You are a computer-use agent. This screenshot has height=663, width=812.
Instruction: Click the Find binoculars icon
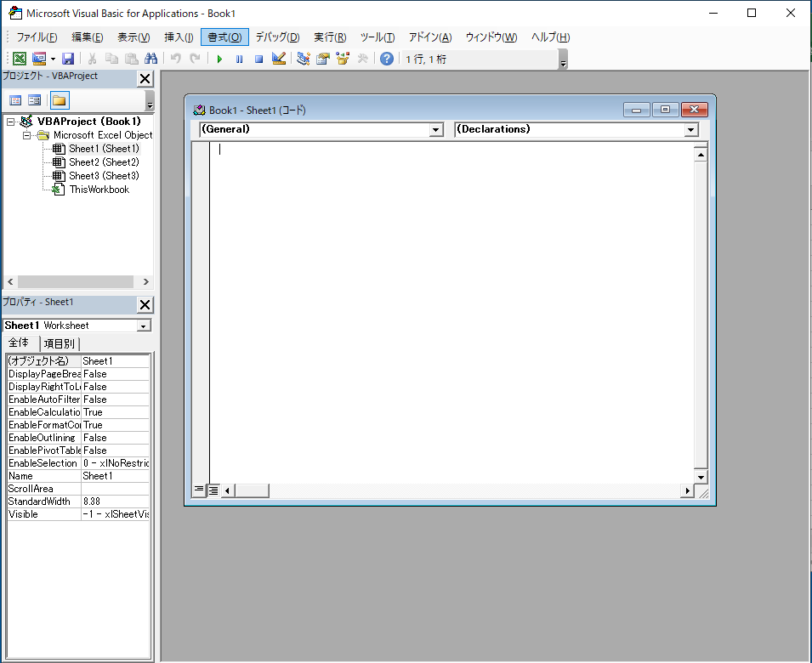[151, 59]
